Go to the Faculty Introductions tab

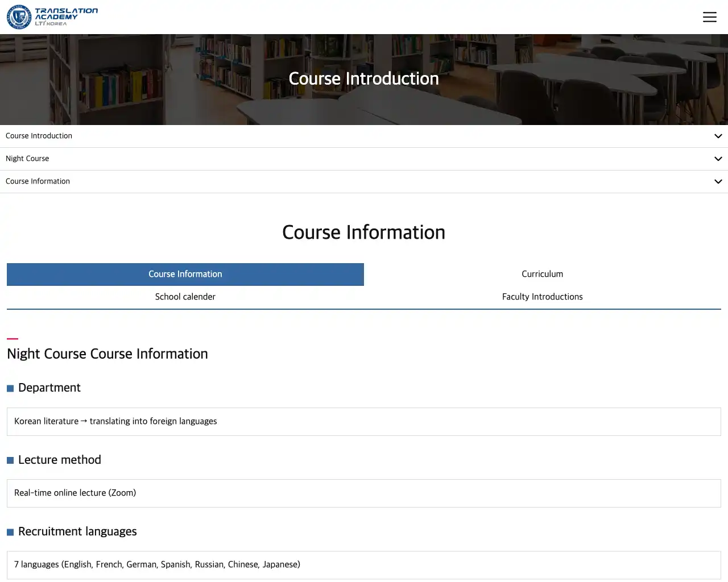[x=542, y=297]
